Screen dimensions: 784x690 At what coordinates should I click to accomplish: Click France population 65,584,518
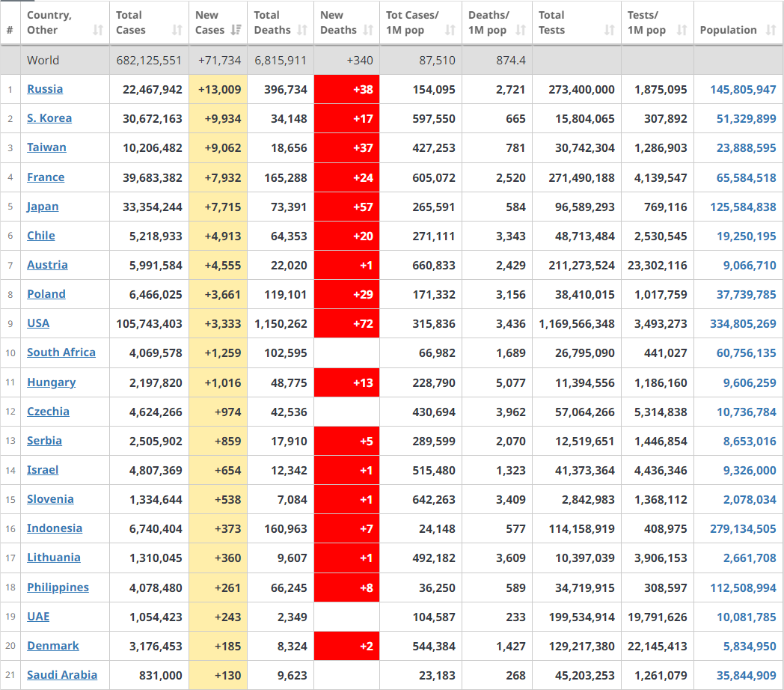point(746,177)
